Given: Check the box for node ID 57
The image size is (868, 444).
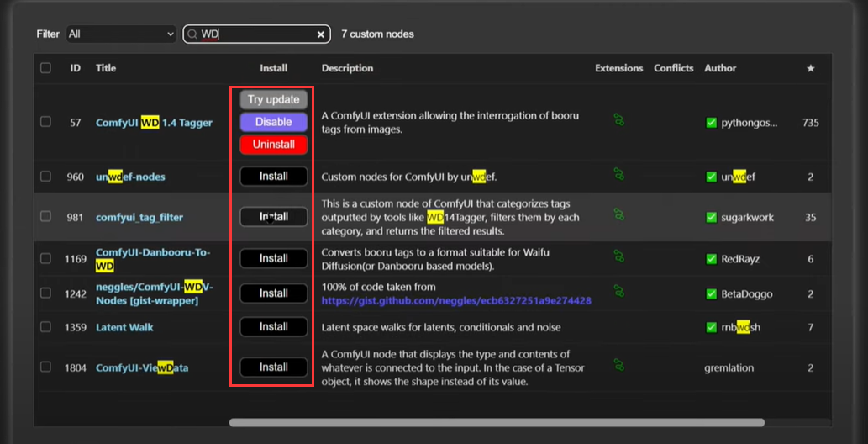Looking at the screenshot, I should pyautogui.click(x=45, y=121).
